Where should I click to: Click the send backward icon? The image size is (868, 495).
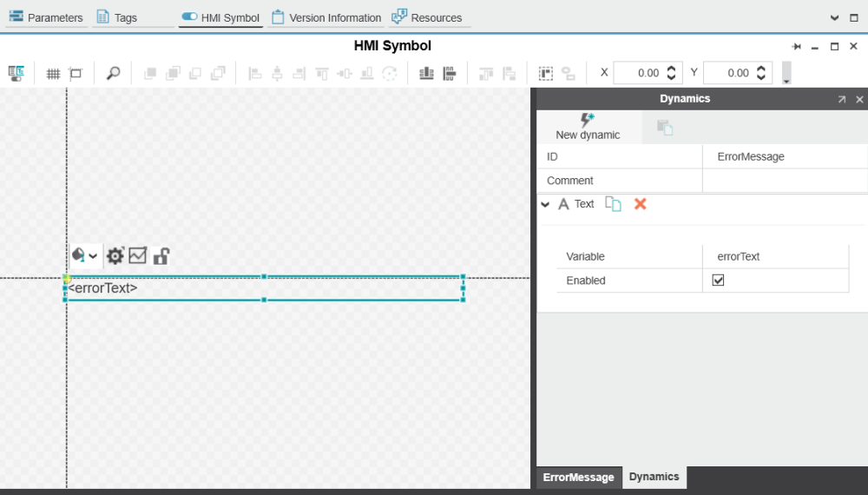point(195,73)
